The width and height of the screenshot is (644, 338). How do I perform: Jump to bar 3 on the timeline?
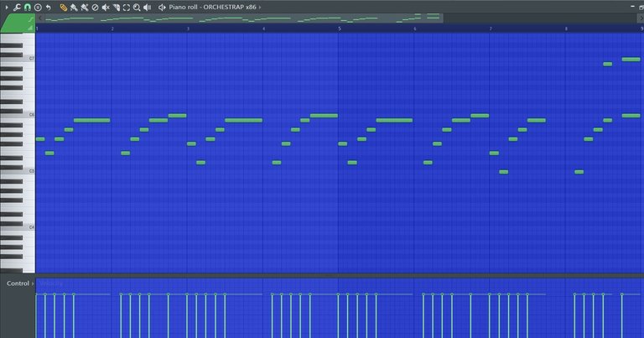tap(188, 29)
